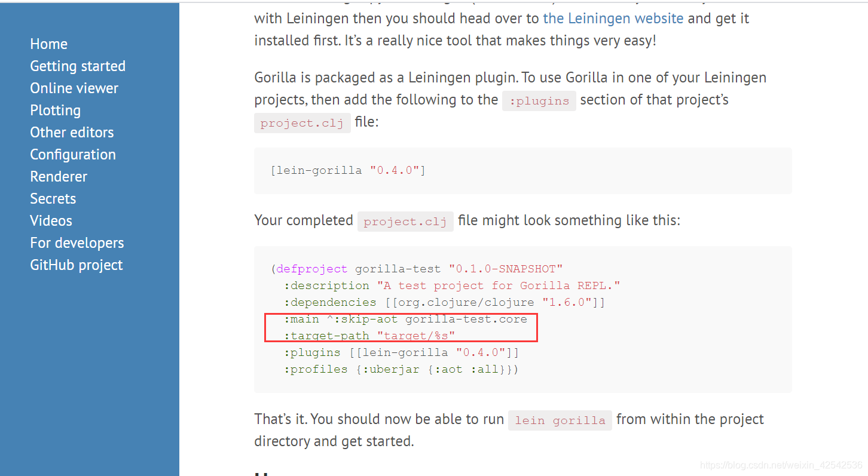Go to Getting started page
868x476 pixels.
pos(78,66)
